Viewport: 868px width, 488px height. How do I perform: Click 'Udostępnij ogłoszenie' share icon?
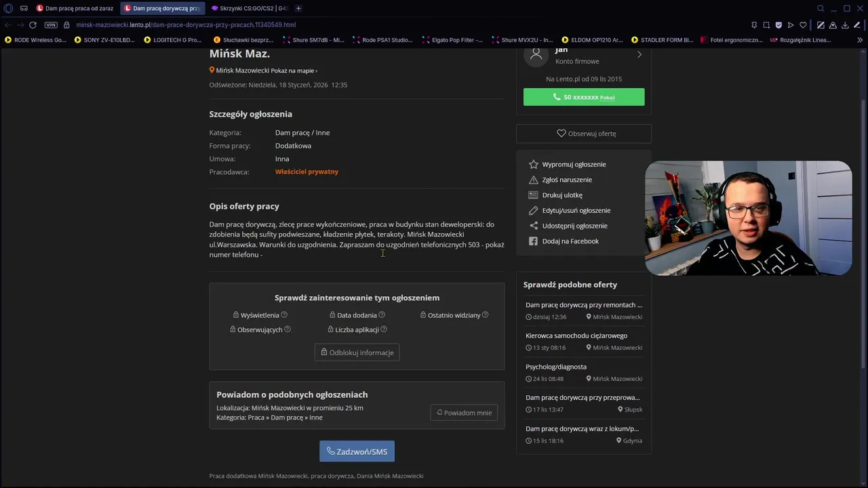534,226
